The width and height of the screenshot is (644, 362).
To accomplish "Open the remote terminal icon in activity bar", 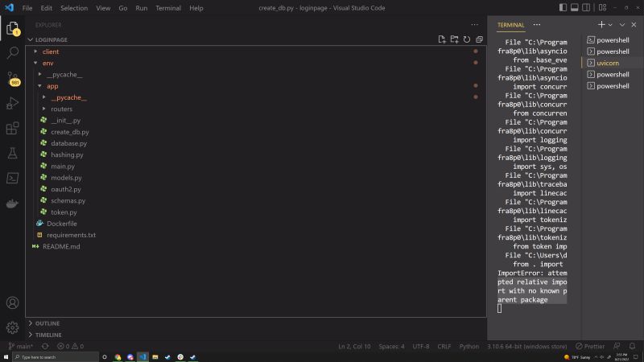I will tap(13, 178).
